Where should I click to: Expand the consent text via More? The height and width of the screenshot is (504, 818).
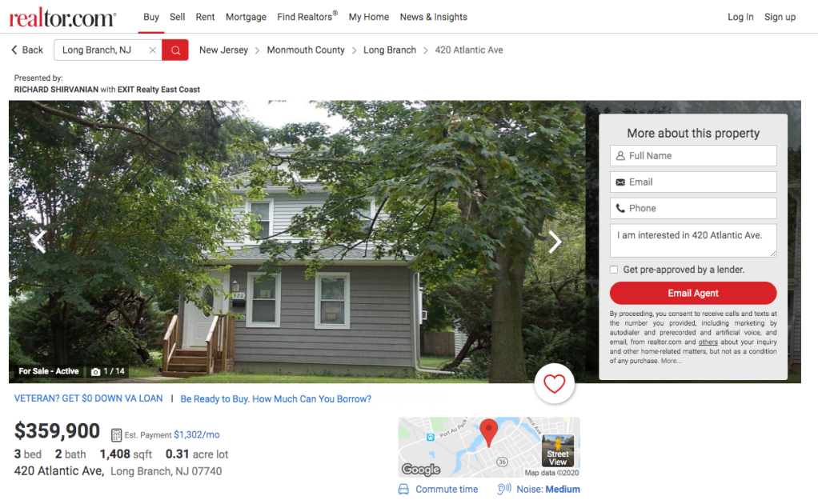click(671, 361)
